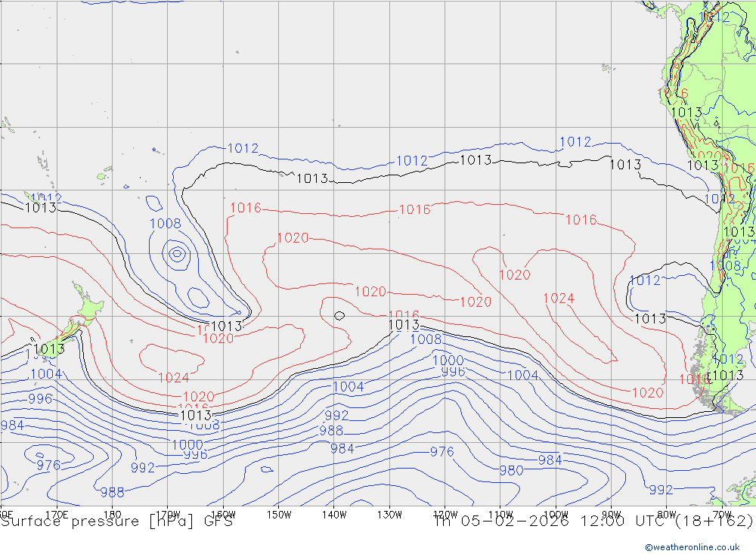
Task: Click the 976 label south of New Zealand
Action: coord(48,465)
